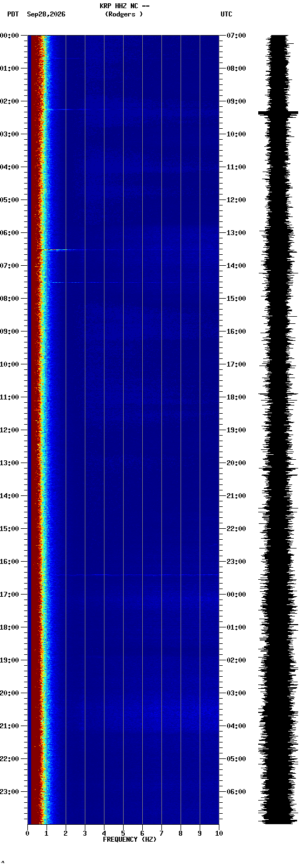
Task: Click the 13:00 UTC time label
Action: pyautogui.click(x=236, y=233)
